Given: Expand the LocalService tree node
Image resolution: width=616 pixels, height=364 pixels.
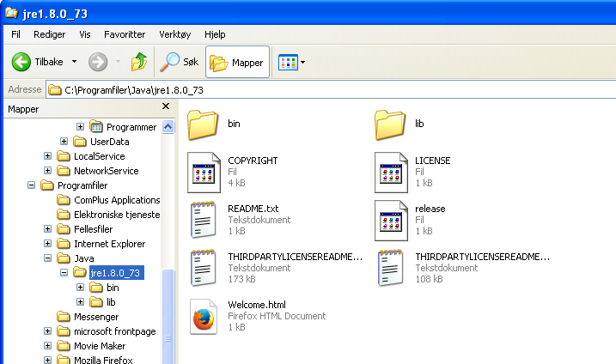Looking at the screenshot, I should coord(47,156).
